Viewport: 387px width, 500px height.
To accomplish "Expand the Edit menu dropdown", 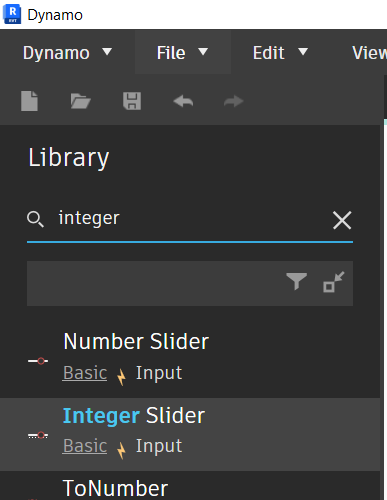I will [280, 53].
